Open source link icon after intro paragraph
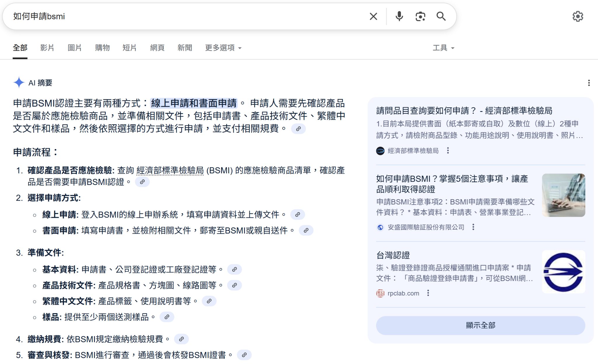 coord(298,129)
